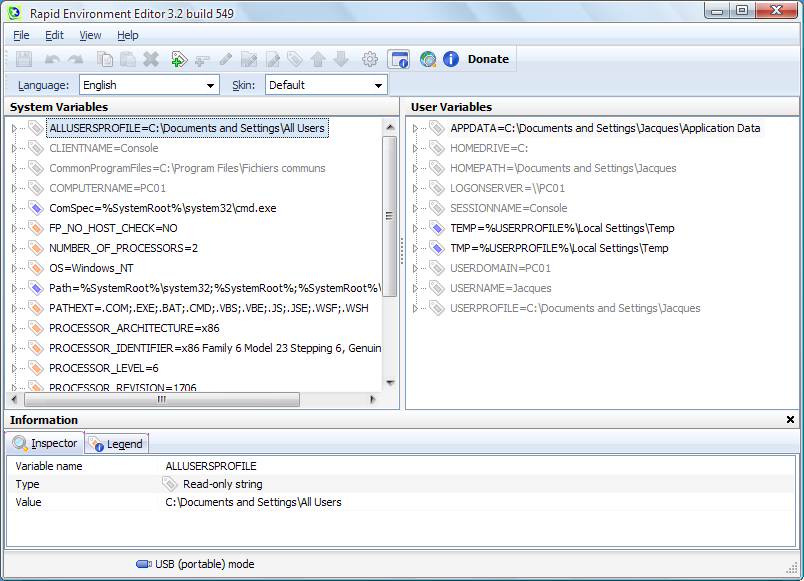804x581 pixels.
Task: Open the View menu
Action: (x=90, y=35)
